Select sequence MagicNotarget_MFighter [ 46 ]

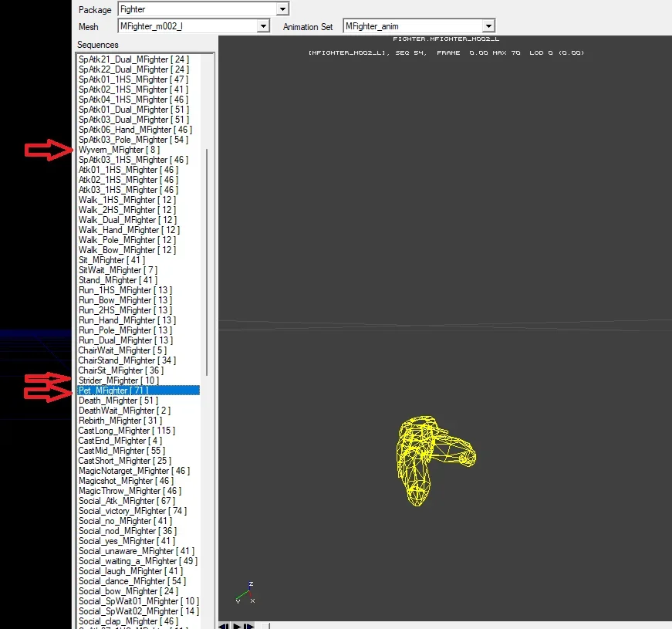click(x=134, y=470)
